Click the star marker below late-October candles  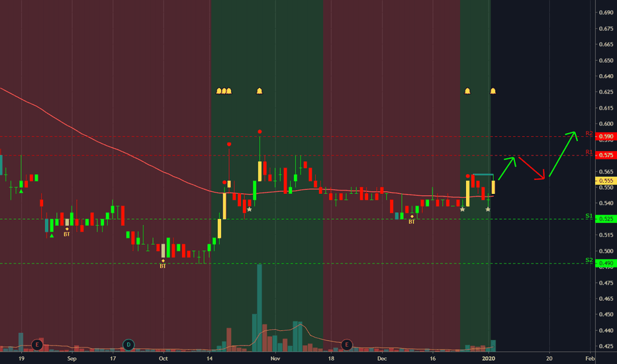coord(249,209)
